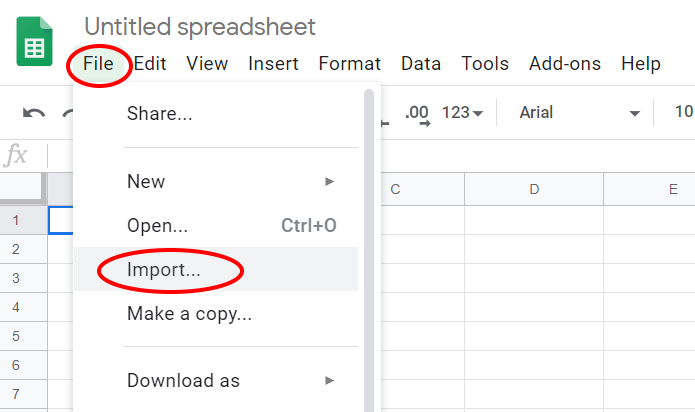Open the Add-ons menu
The height and width of the screenshot is (412, 695).
tap(565, 64)
